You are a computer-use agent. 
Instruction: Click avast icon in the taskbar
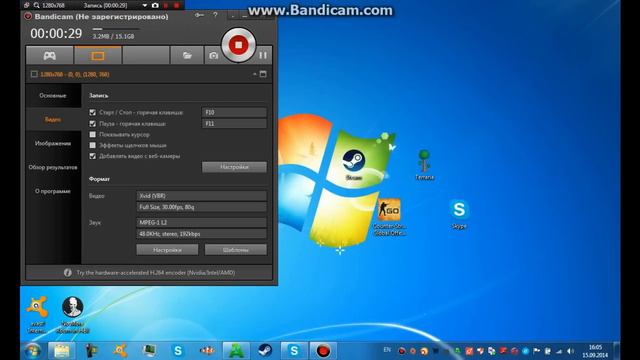pyautogui.click(x=120, y=351)
